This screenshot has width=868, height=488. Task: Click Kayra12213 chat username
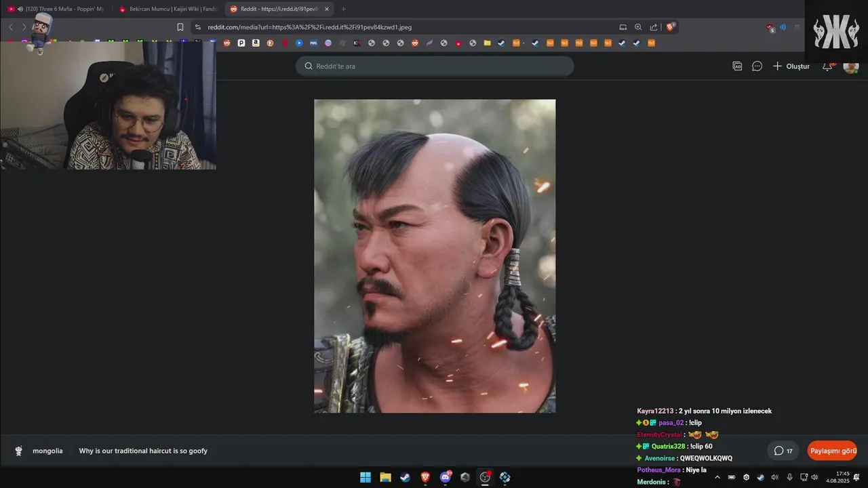pos(655,411)
